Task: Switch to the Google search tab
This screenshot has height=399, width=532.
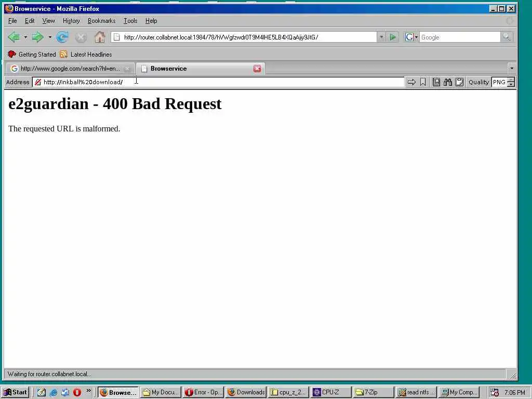Action: click(x=70, y=69)
